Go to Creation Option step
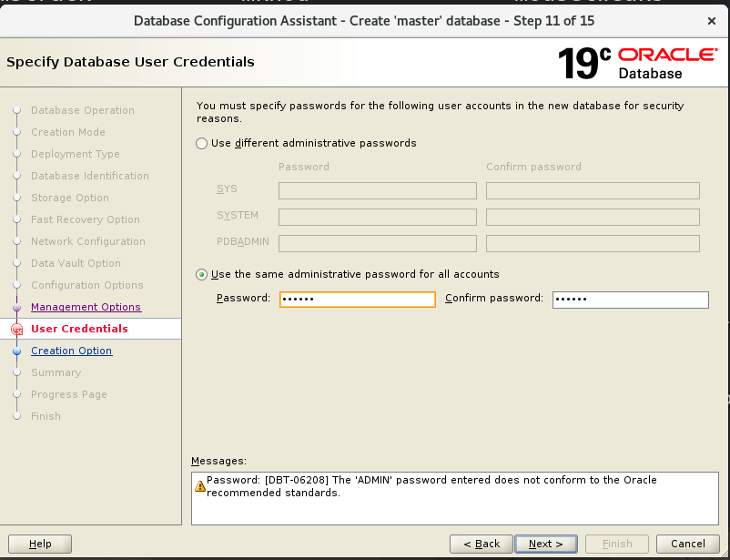730x560 pixels. pos(71,351)
